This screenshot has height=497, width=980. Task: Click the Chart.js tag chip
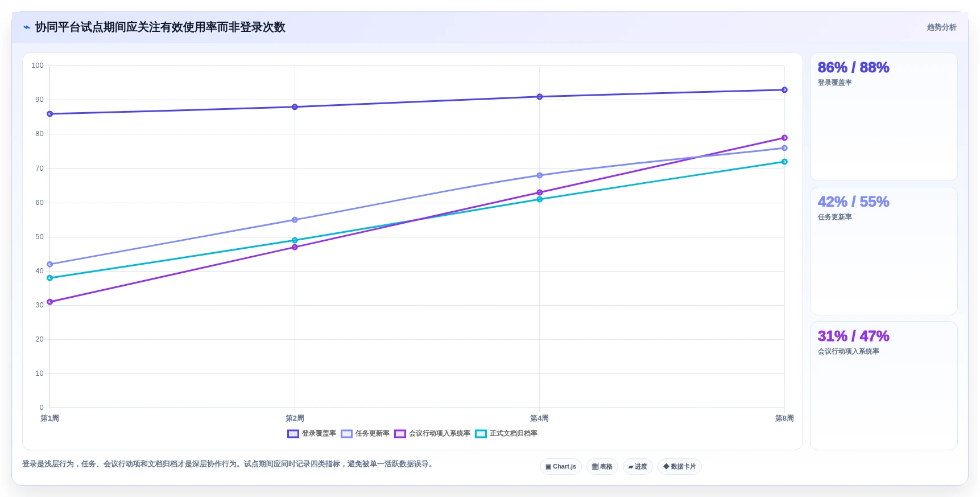(561, 467)
